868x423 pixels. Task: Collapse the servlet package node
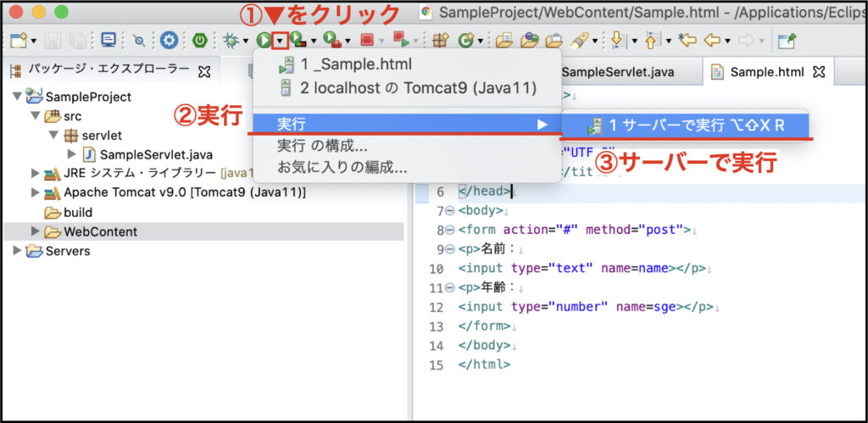point(53,135)
